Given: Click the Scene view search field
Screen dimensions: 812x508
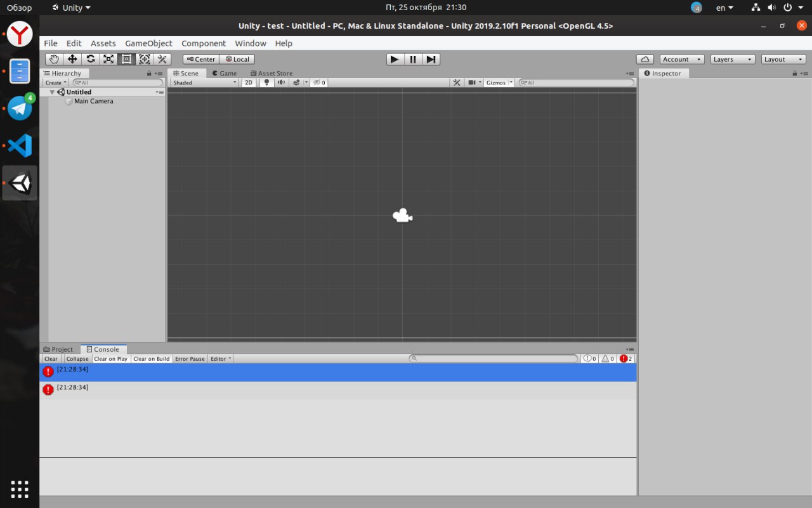Looking at the screenshot, I should point(577,83).
